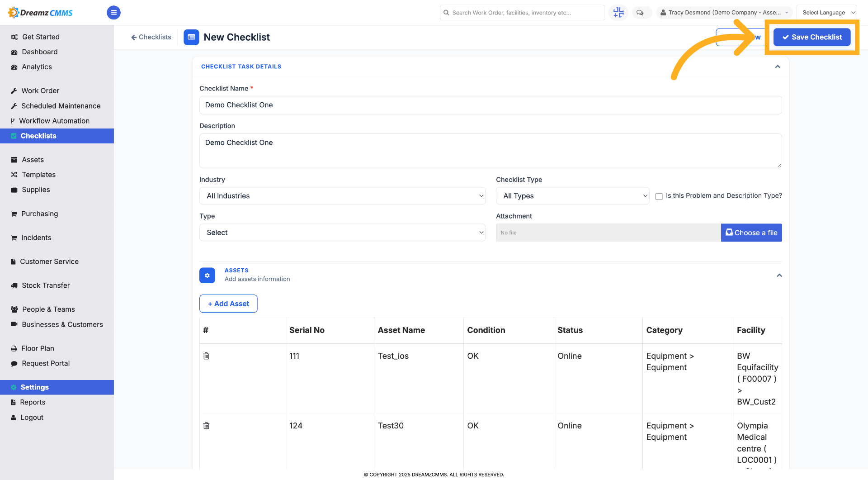Check the Problem and Description Type checkbox
The height and width of the screenshot is (480, 868).
click(x=659, y=196)
